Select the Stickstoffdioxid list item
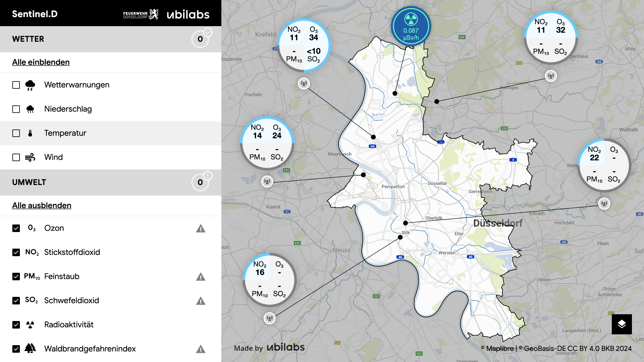This screenshot has height=362, width=644. (72, 252)
